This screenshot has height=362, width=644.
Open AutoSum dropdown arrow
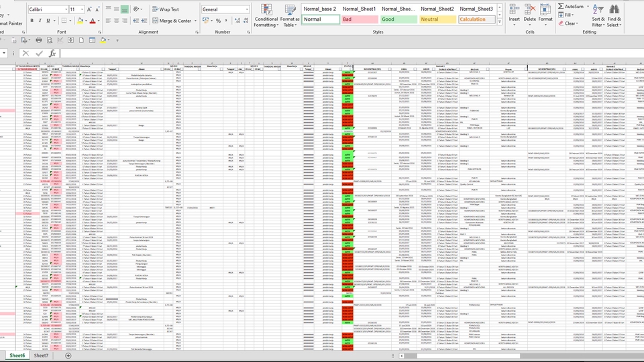coord(588,7)
